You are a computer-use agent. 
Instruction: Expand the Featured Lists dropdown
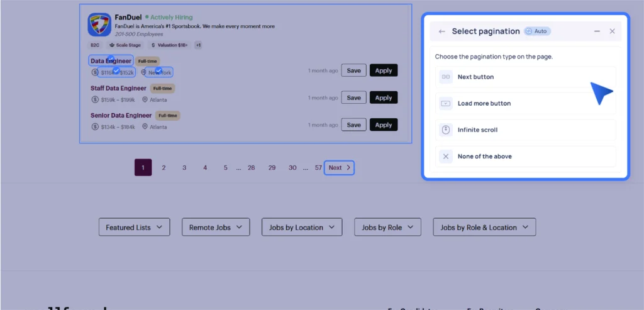coord(135,227)
